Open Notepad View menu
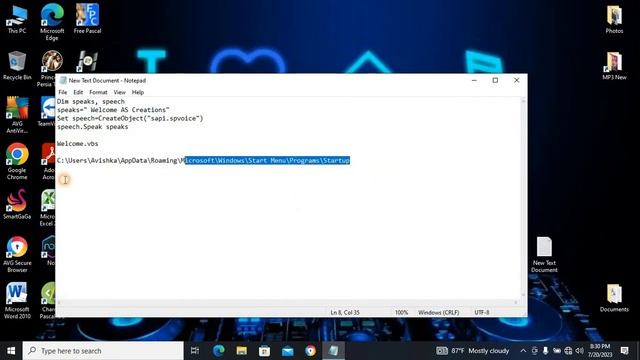Image resolution: width=640 pixels, height=360 pixels. click(119, 92)
